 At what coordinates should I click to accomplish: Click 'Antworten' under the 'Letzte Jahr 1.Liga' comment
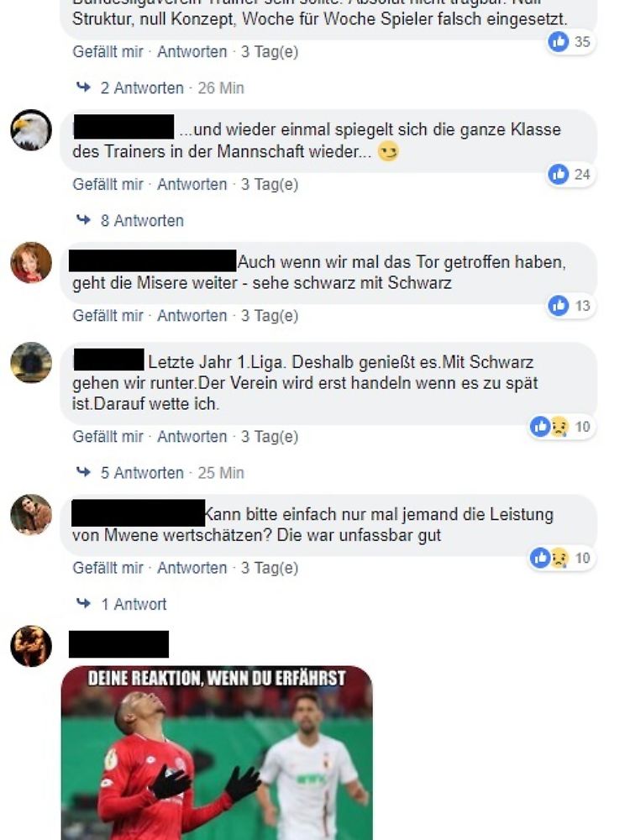(x=192, y=437)
